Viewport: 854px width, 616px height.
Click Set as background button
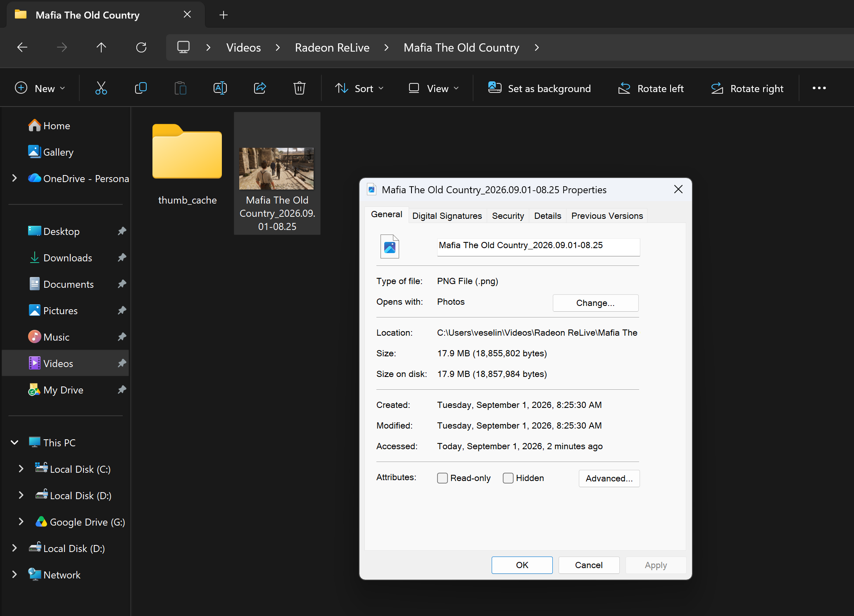[540, 88]
